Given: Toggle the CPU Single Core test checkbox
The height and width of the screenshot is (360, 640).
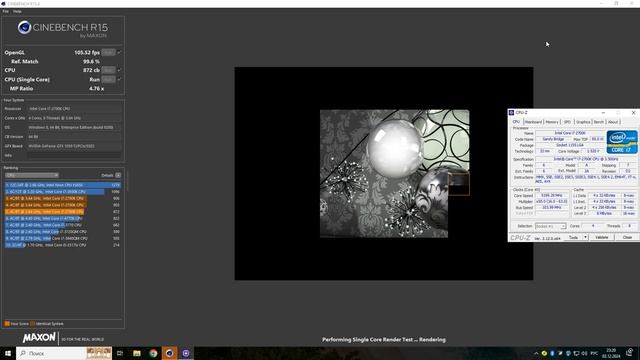Looking at the screenshot, I should tap(119, 80).
